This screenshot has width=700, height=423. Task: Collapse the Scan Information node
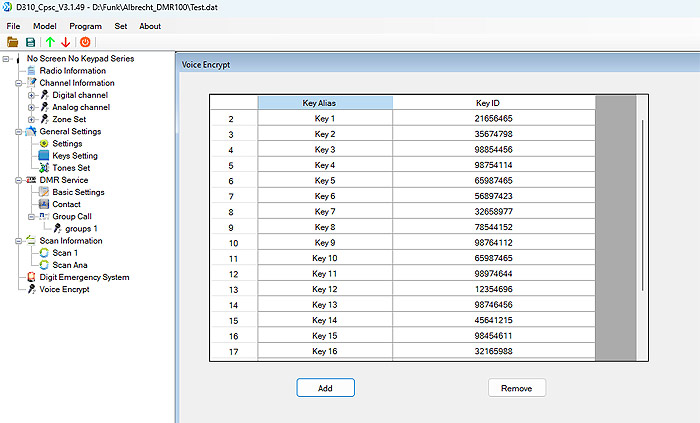(x=17, y=241)
